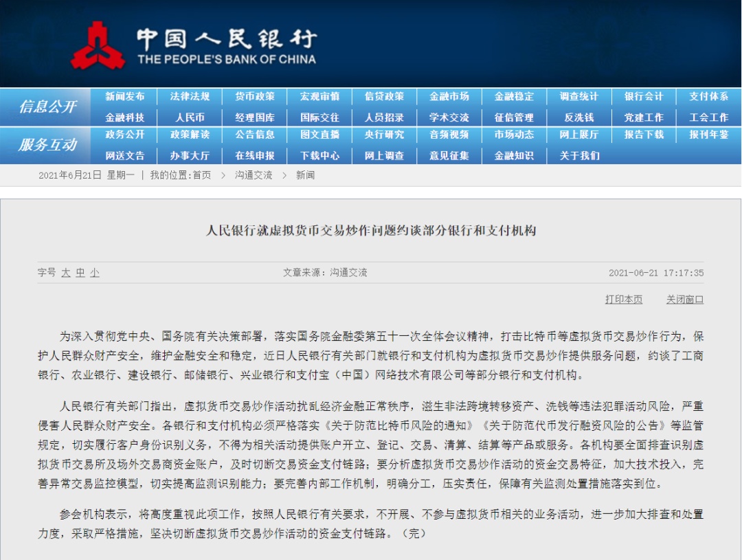The height and width of the screenshot is (560, 742).
Task: Go to 首页 in the breadcrumb
Action: 202,175
